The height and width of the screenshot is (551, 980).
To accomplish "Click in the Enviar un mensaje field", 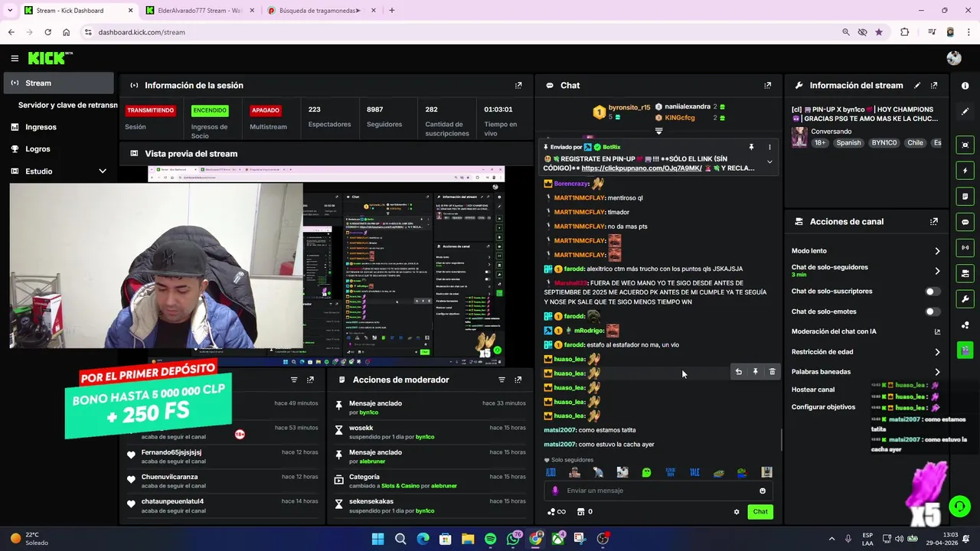I will tap(659, 491).
